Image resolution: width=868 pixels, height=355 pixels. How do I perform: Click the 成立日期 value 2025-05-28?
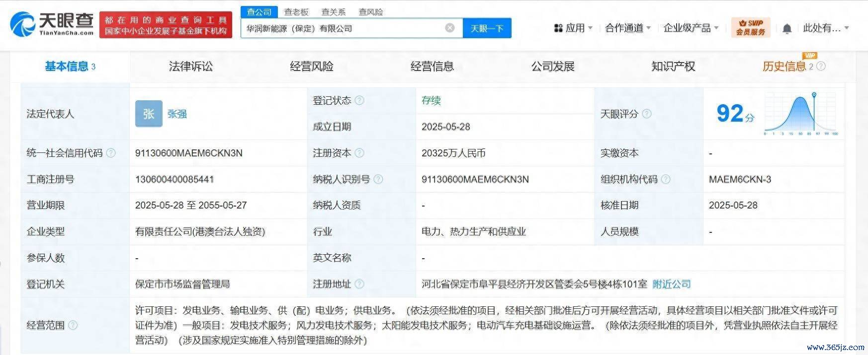click(446, 127)
